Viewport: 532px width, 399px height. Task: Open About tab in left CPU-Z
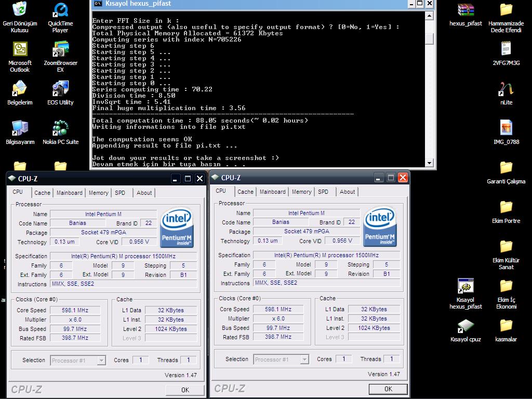coord(144,193)
